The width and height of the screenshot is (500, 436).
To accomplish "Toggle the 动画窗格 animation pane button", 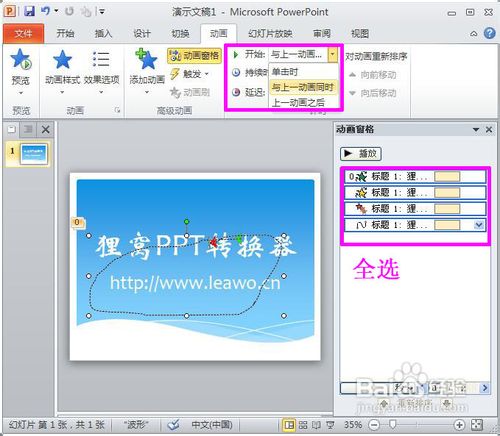I will coord(194,55).
